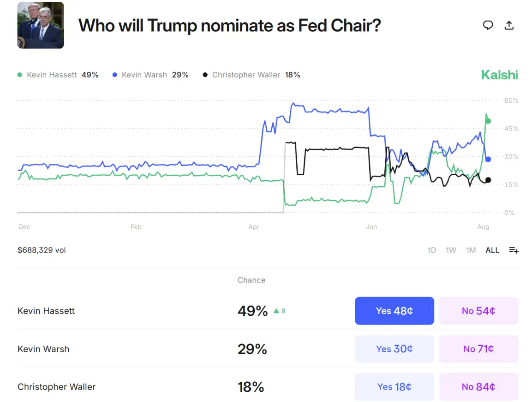
Task: Select the 1D time range
Action: point(432,250)
